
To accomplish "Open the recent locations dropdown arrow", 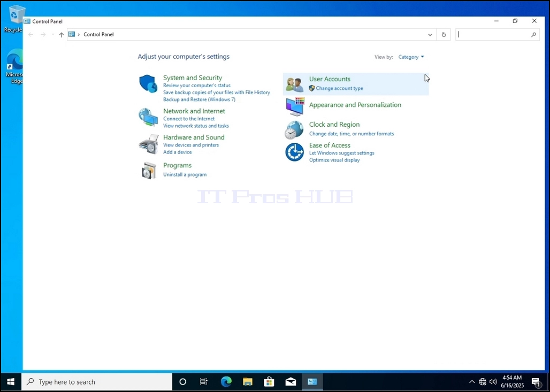I will pyautogui.click(x=52, y=34).
